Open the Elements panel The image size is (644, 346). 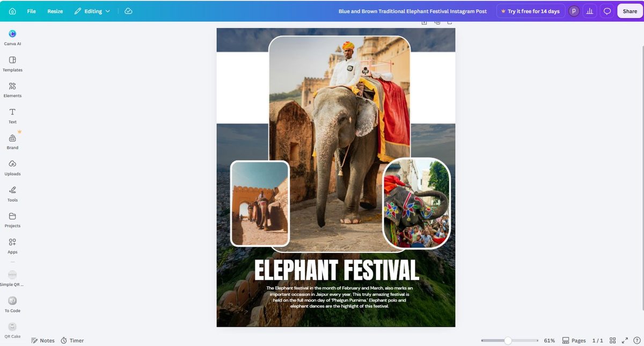tap(12, 90)
